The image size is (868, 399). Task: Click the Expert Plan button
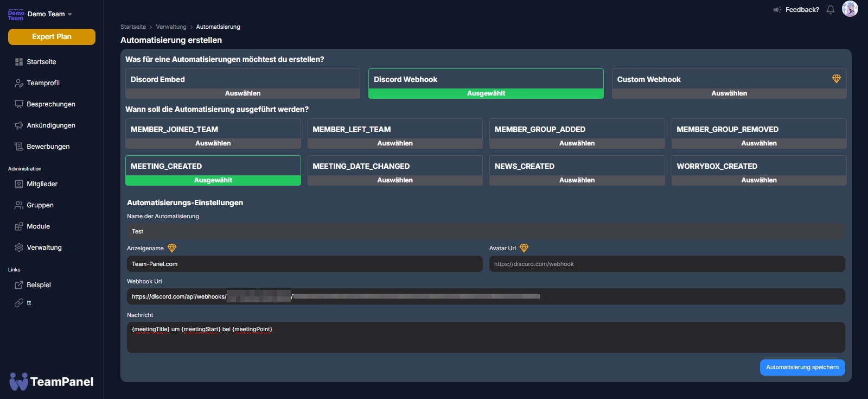pos(52,37)
